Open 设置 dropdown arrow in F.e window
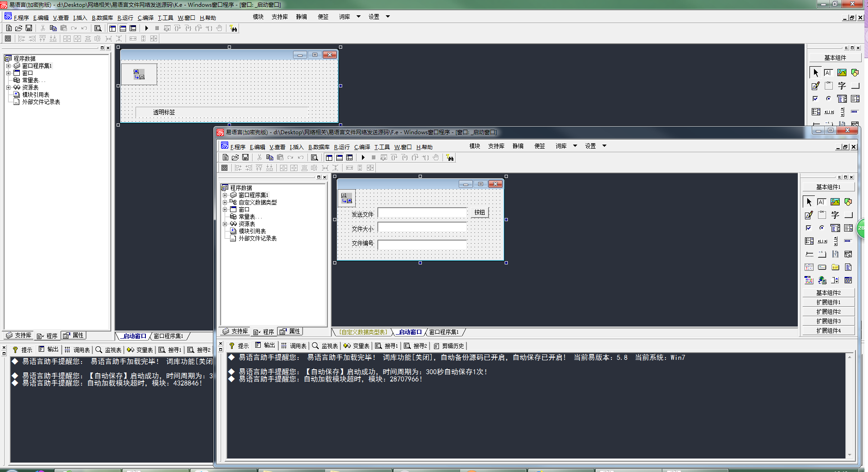The height and width of the screenshot is (472, 868). pyautogui.click(x=604, y=146)
